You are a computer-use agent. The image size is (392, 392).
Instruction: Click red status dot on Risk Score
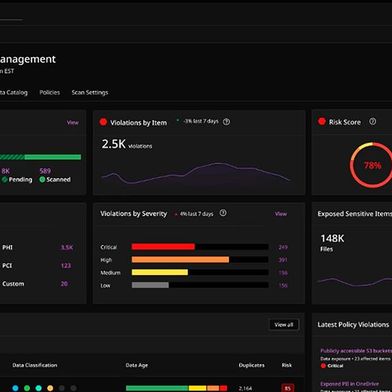click(x=322, y=122)
